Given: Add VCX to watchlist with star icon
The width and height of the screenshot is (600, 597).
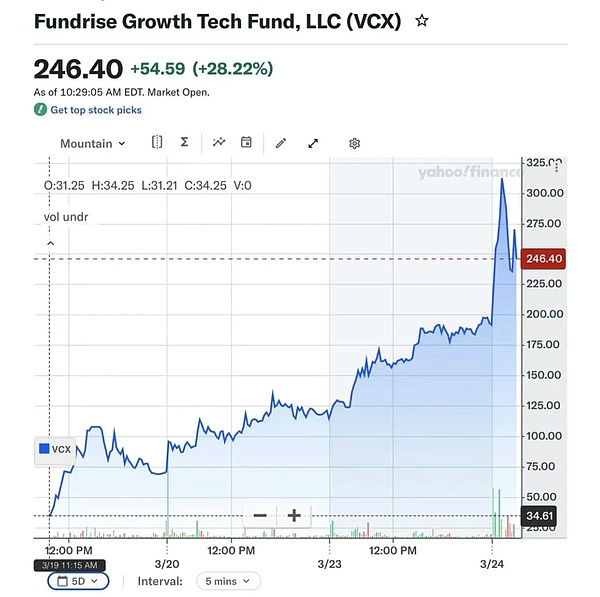Looking at the screenshot, I should pyautogui.click(x=422, y=20).
